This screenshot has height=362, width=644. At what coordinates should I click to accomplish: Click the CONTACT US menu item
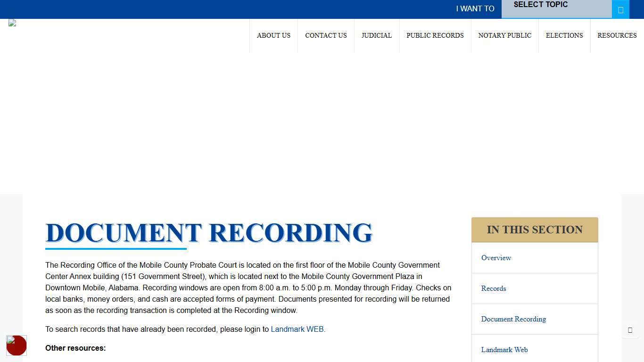pyautogui.click(x=326, y=35)
